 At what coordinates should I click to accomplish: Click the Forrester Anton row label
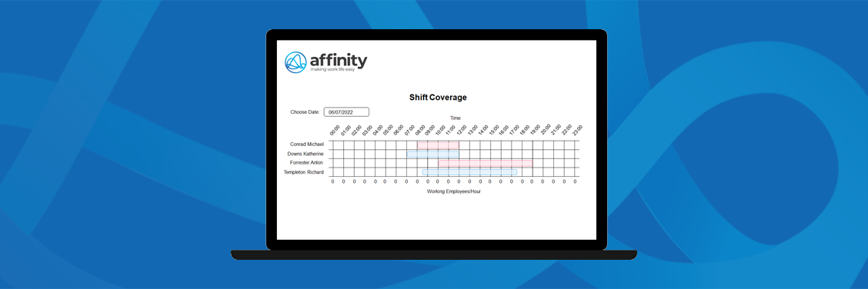(307, 162)
